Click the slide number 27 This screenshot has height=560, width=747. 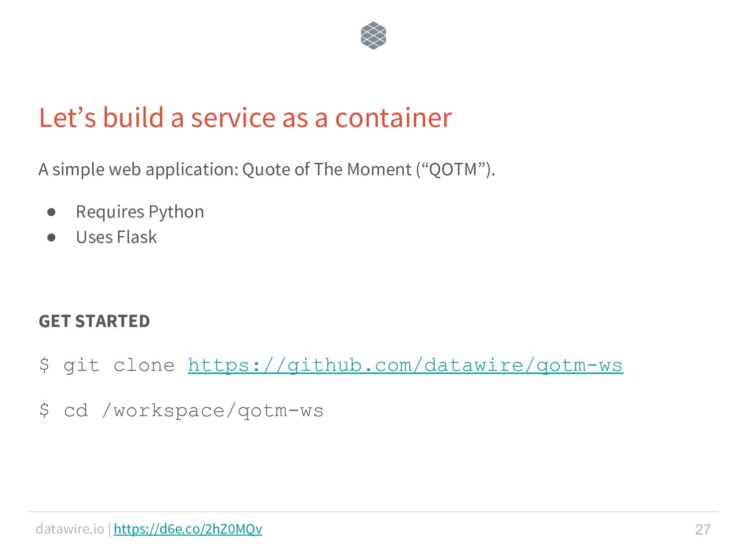pyautogui.click(x=703, y=529)
